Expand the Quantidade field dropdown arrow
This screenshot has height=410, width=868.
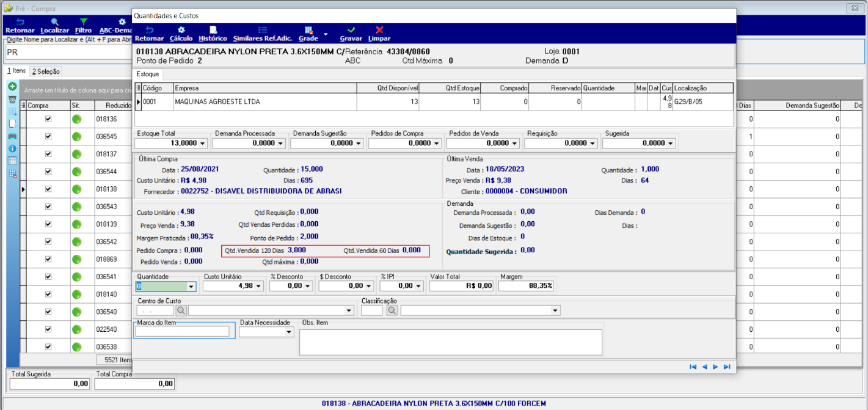(x=191, y=286)
